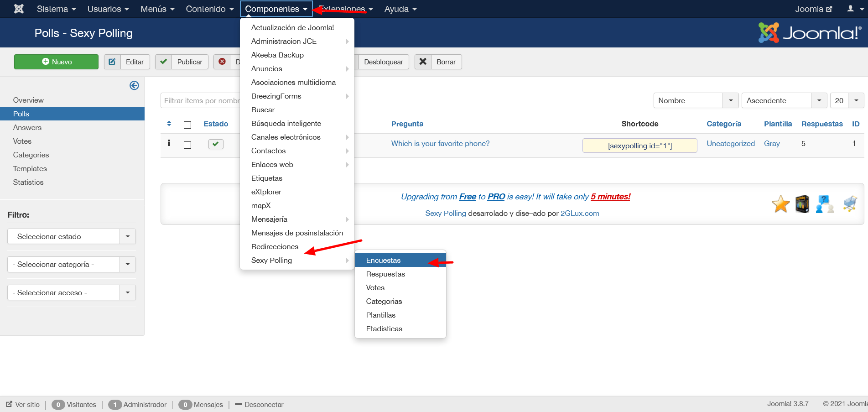This screenshot has height=412, width=868.
Task: Select Respuestas in Sexy Polling submenu
Action: point(400,274)
